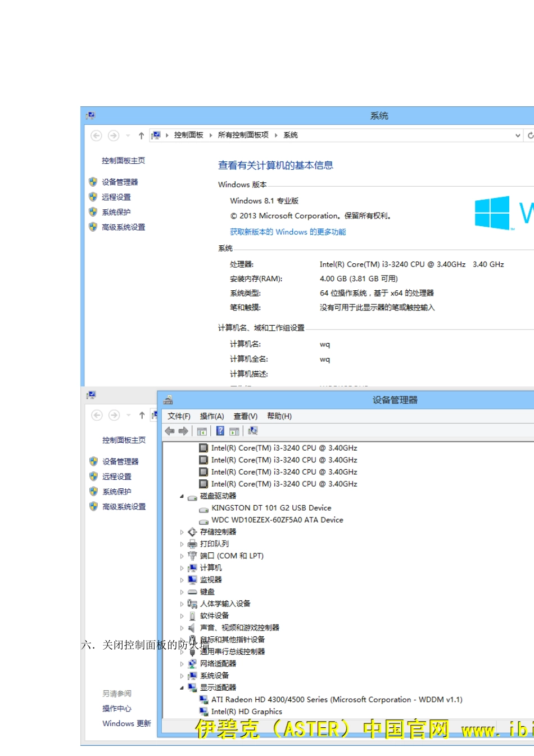Select KINGSTON DT 101 G2 USB Device
Screen dimensions: 534x756
[271, 508]
